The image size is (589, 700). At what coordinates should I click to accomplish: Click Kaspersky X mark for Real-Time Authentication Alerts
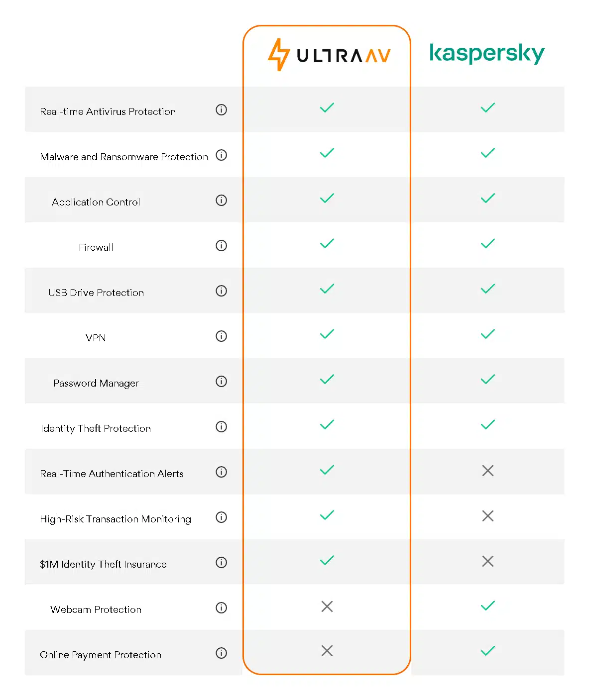[x=488, y=471]
